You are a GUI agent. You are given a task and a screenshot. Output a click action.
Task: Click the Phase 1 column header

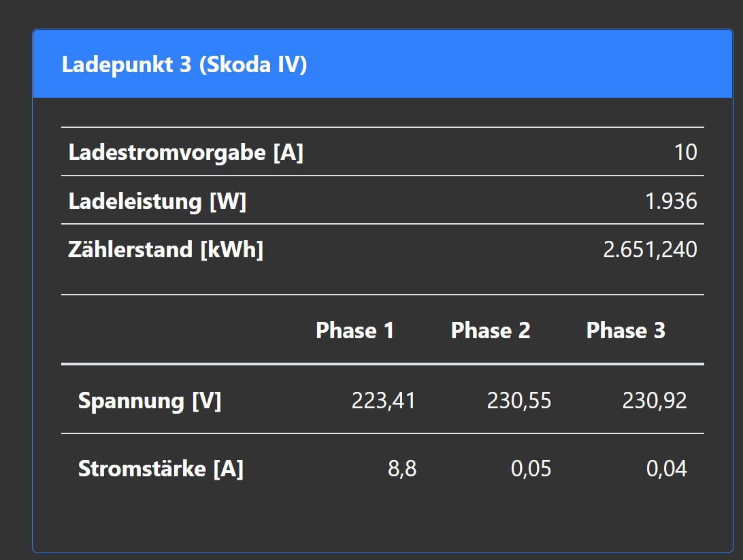pyautogui.click(x=354, y=331)
